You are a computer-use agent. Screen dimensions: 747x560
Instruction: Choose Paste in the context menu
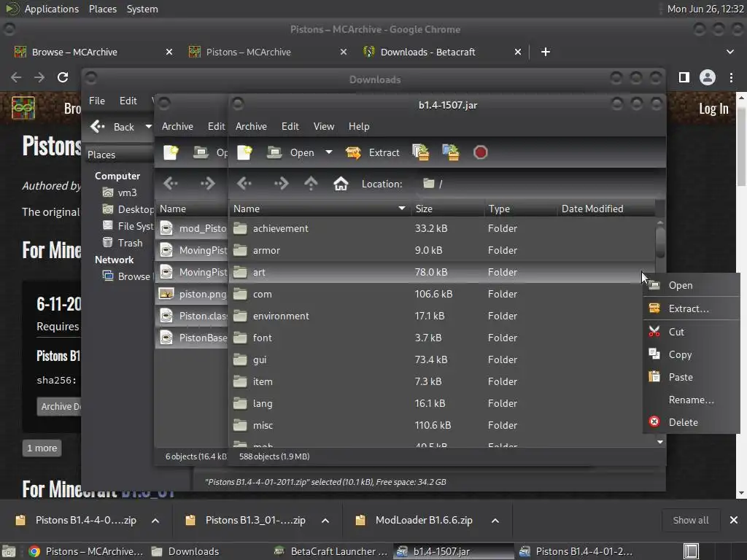pos(691,377)
